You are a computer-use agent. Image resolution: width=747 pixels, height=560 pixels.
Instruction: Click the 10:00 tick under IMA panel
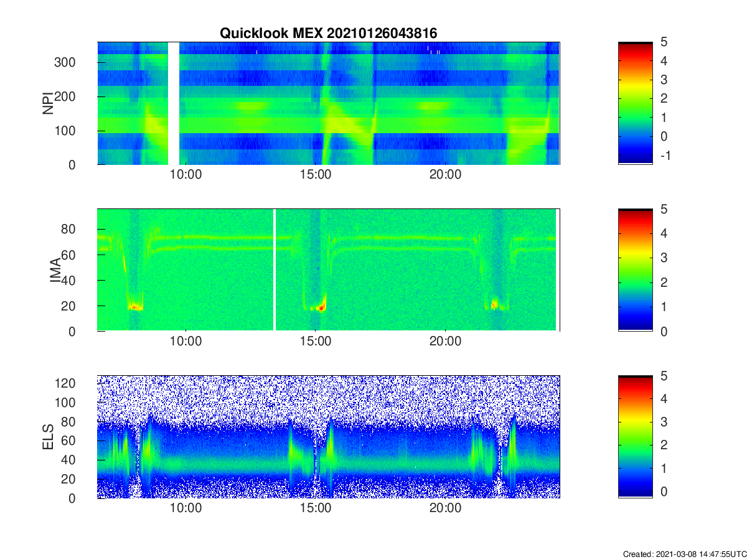[x=186, y=342]
